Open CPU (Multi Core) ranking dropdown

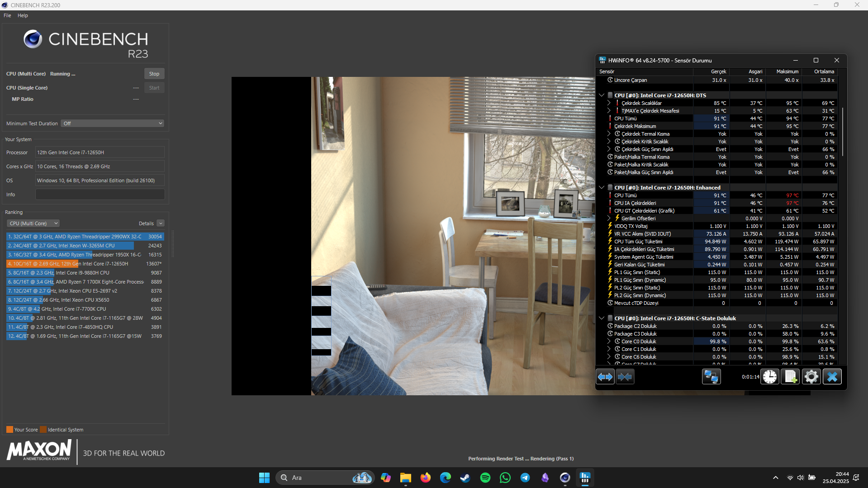[33, 223]
